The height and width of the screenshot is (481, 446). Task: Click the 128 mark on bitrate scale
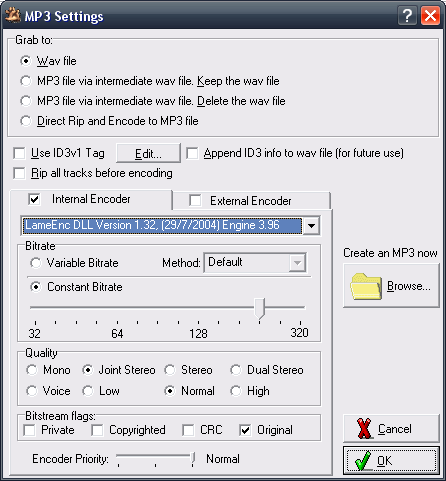(x=198, y=333)
